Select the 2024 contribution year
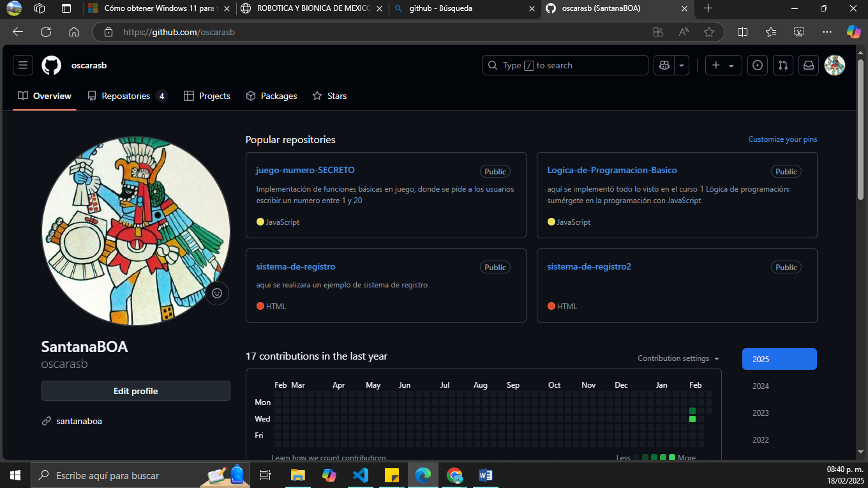The width and height of the screenshot is (868, 488). 779,386
